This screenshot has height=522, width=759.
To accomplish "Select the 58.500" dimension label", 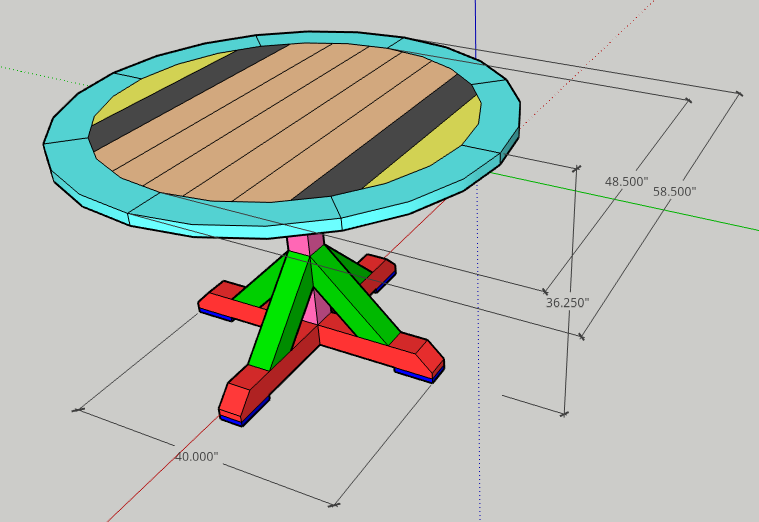I will (674, 192).
